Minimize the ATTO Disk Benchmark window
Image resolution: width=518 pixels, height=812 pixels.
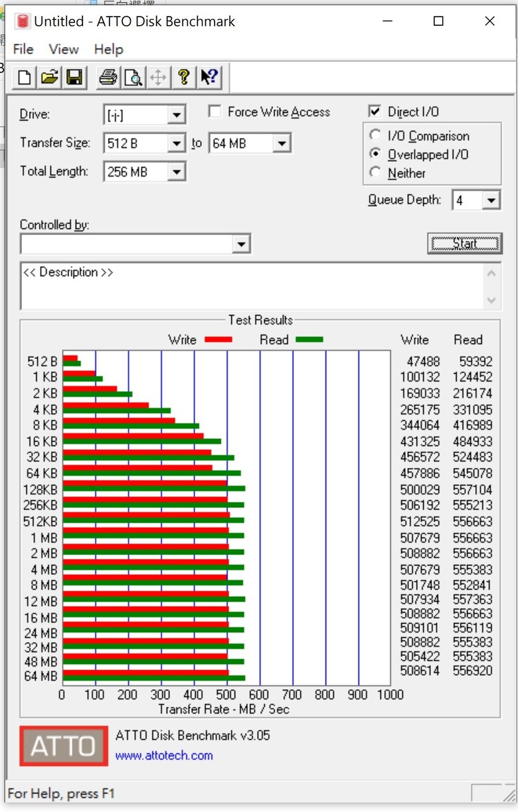coord(388,21)
